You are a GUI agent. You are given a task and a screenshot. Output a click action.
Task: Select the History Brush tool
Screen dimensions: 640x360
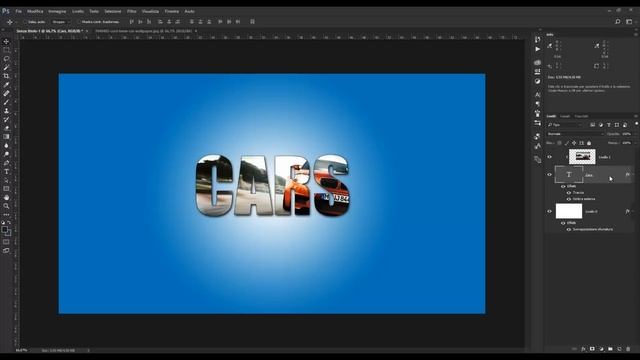pos(6,119)
